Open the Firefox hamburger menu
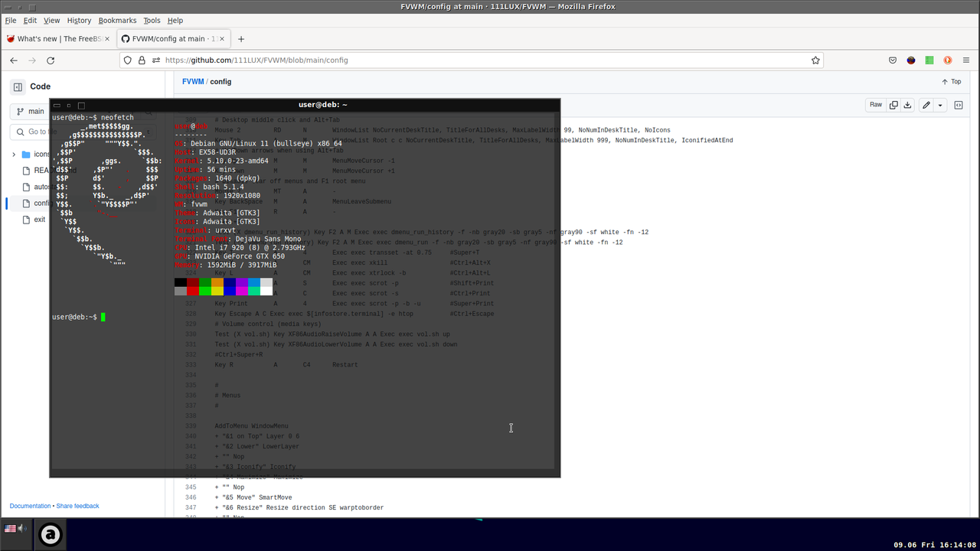 [x=966, y=60]
